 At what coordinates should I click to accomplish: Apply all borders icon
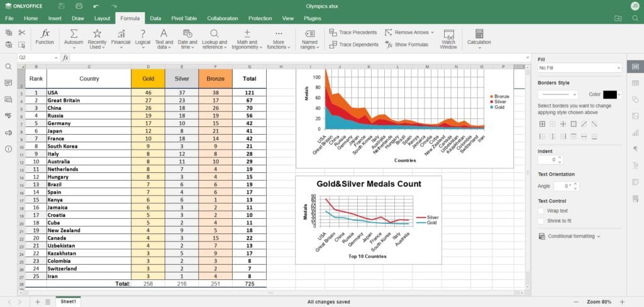click(542, 124)
